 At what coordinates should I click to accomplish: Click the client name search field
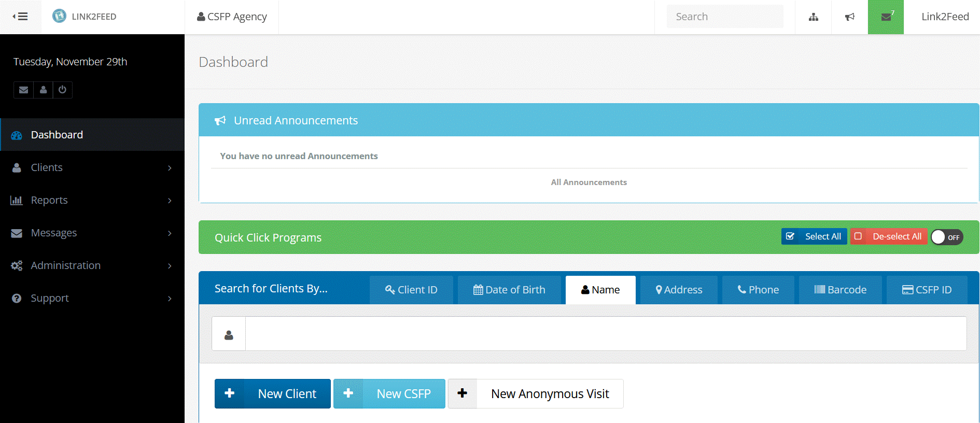[605, 334]
